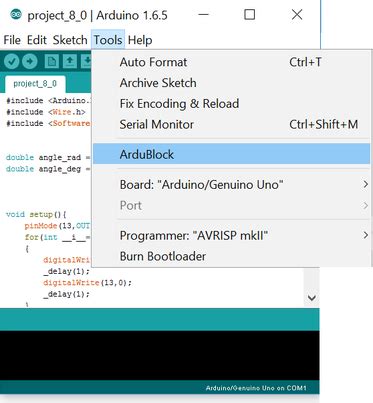This screenshot has width=373, height=403.
Task: Open the File menu
Action: [12, 40]
